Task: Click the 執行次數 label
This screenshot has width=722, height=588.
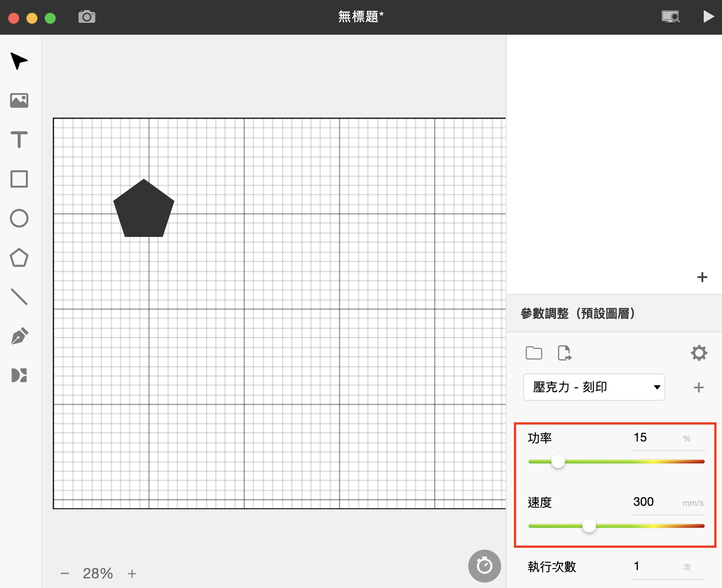Action: [x=552, y=567]
